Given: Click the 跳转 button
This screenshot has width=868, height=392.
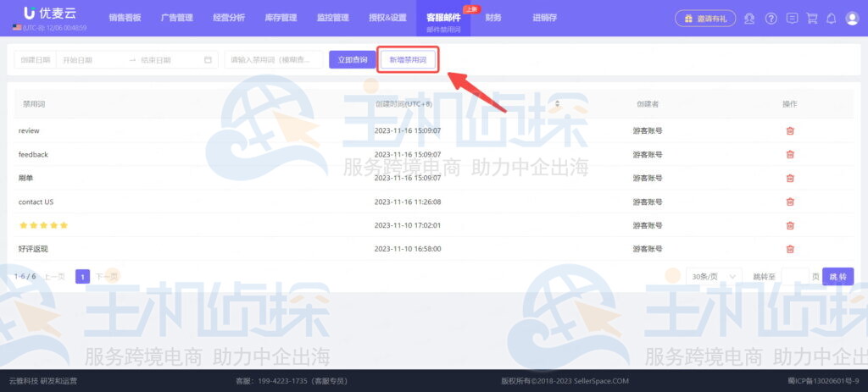Looking at the screenshot, I should 838,277.
